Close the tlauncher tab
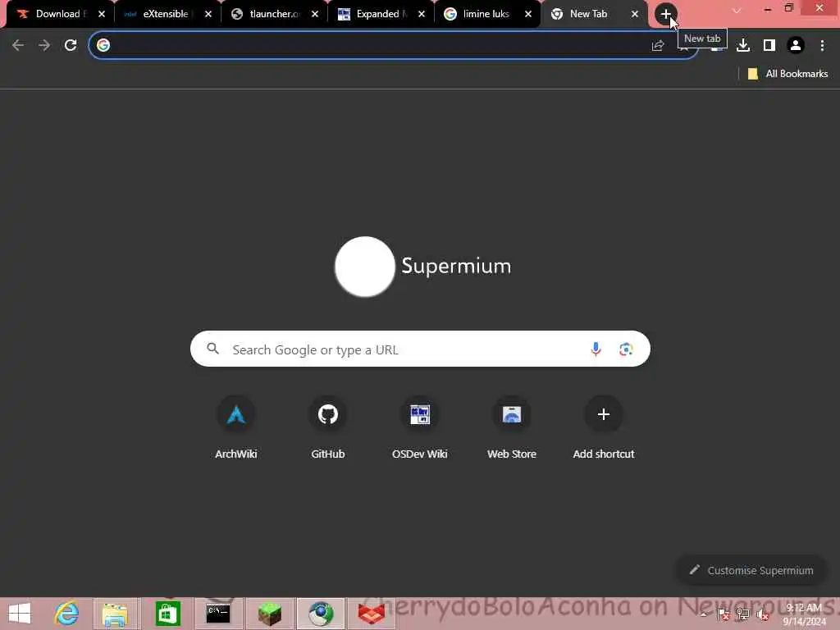The width and height of the screenshot is (840, 630). 315,15
